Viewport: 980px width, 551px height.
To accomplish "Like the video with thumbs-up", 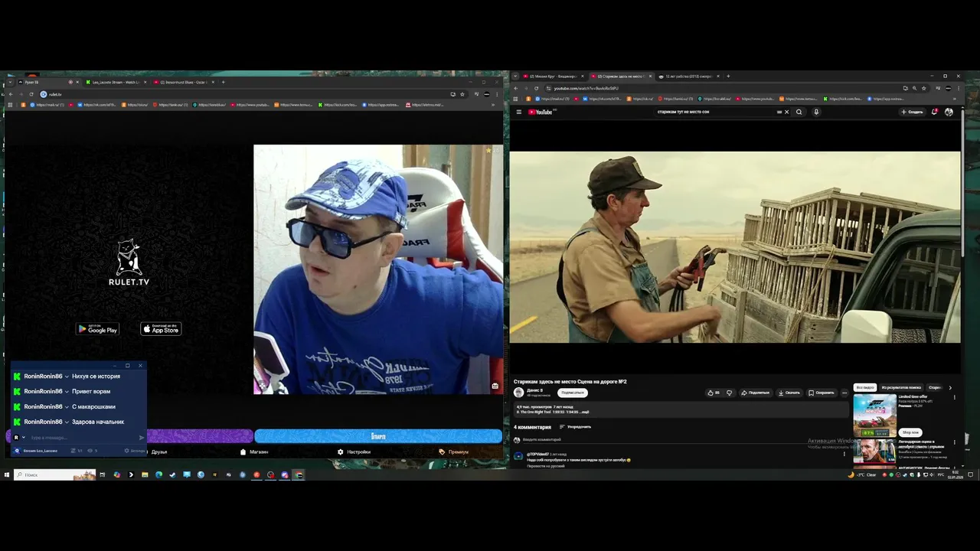I will [714, 393].
